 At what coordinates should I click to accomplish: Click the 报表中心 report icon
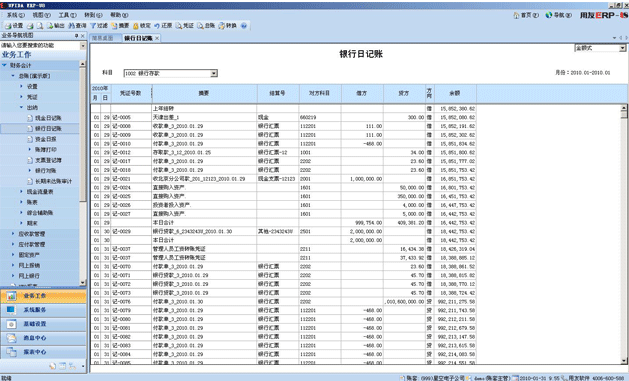pyautogui.click(x=11, y=352)
